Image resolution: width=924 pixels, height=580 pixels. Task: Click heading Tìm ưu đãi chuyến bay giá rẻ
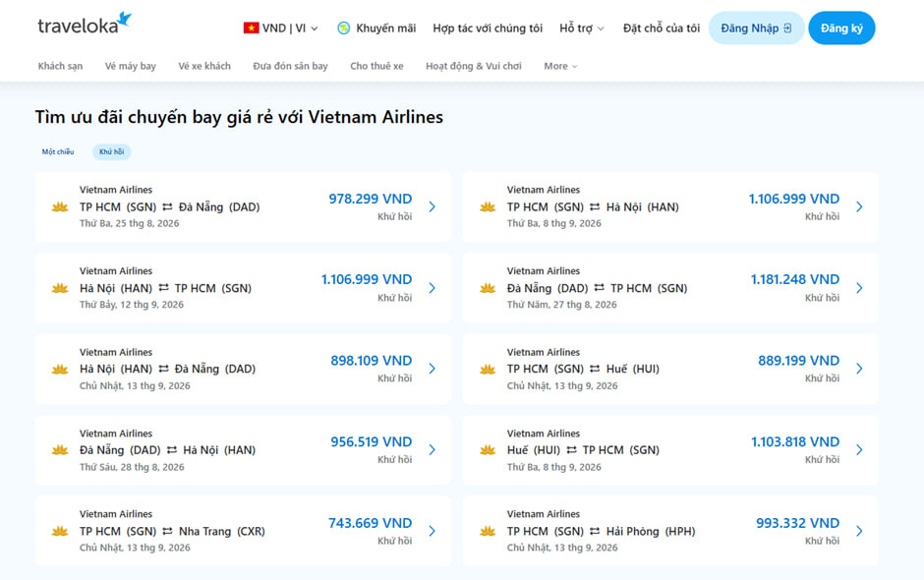pos(239,117)
